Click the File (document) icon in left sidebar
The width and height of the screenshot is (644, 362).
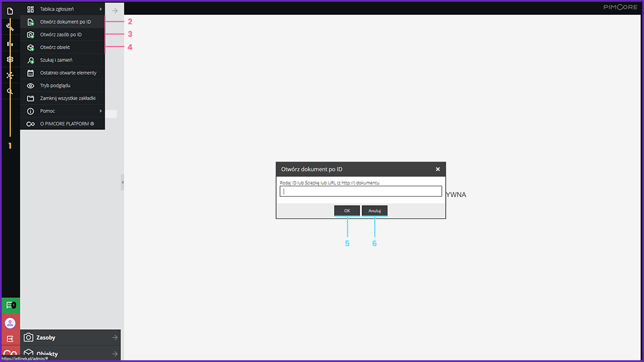(10, 11)
